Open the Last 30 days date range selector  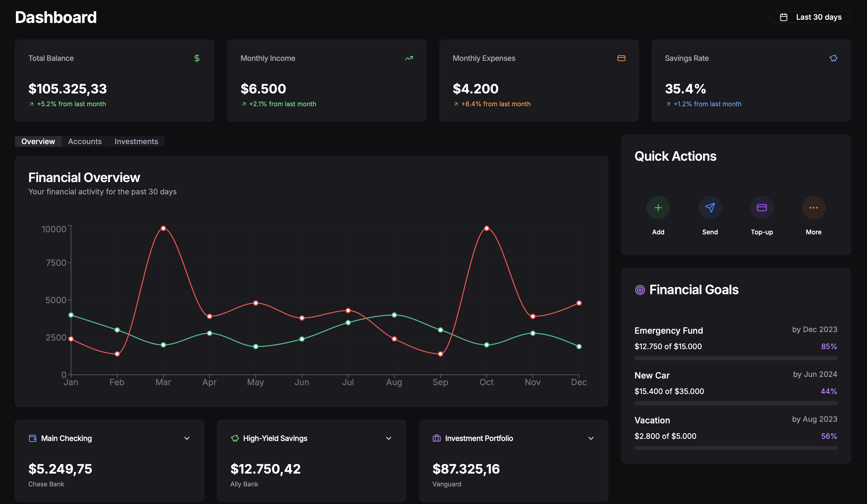click(x=811, y=17)
